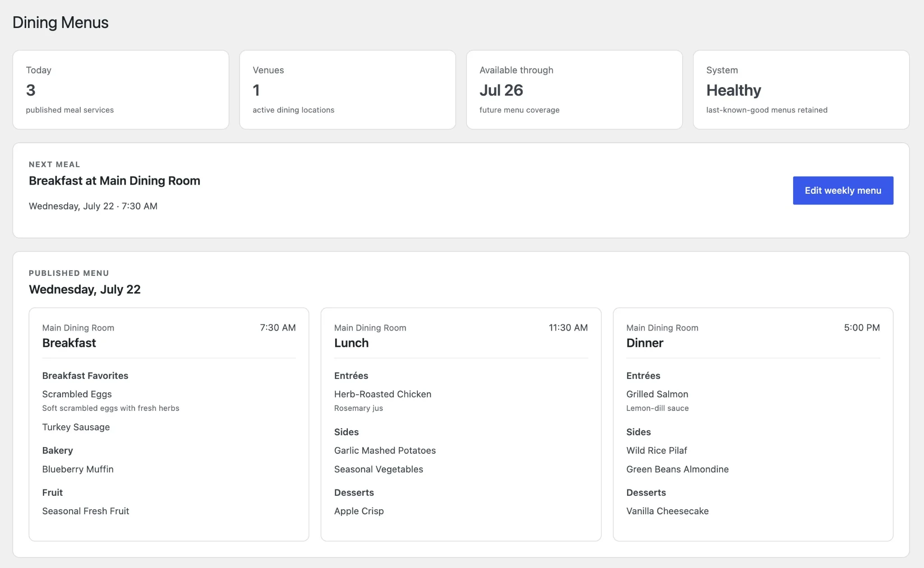Click the Edit weekly menu button
Viewport: 924px width, 568px height.
coord(843,191)
